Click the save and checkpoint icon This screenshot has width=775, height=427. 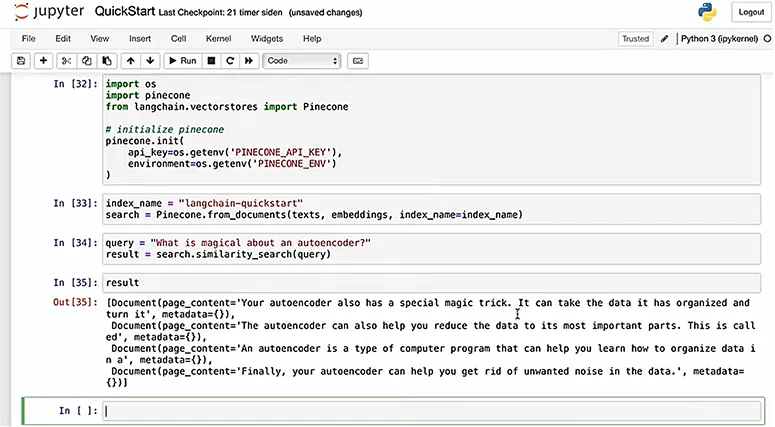[21, 61]
